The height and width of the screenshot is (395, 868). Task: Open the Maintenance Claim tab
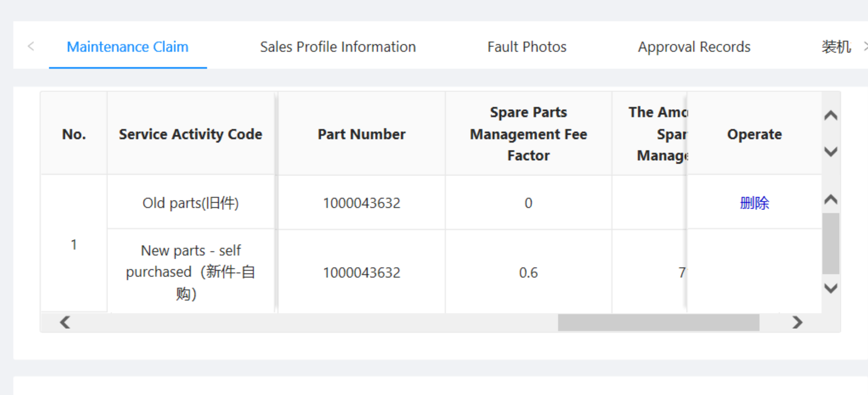point(127,47)
